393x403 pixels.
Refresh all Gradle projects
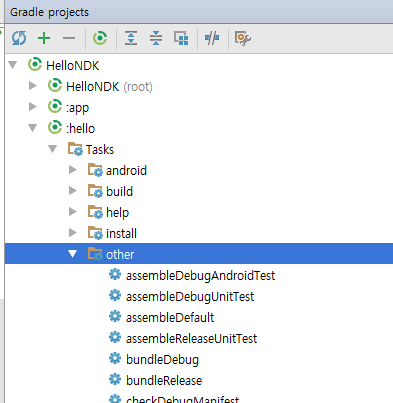click(19, 38)
